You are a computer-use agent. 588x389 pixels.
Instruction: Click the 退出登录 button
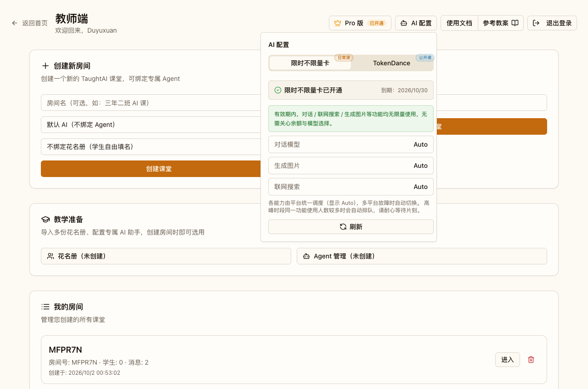tap(552, 23)
